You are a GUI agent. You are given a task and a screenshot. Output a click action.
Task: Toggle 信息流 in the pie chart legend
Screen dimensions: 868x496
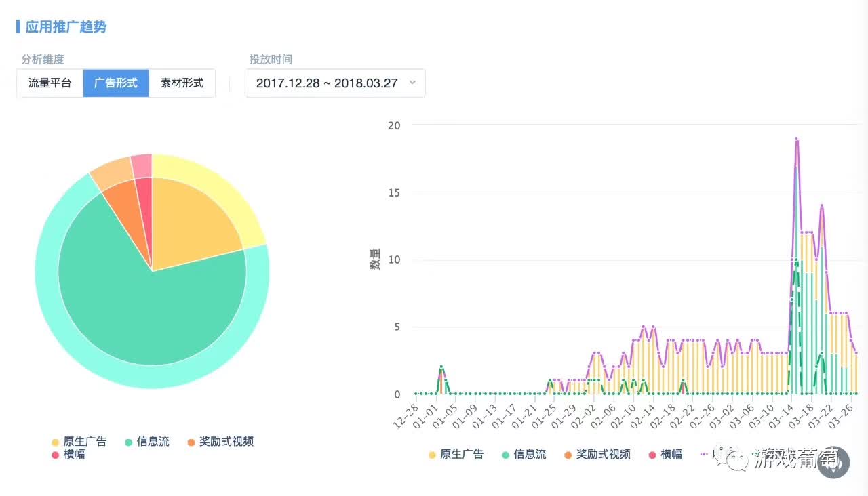(147, 442)
